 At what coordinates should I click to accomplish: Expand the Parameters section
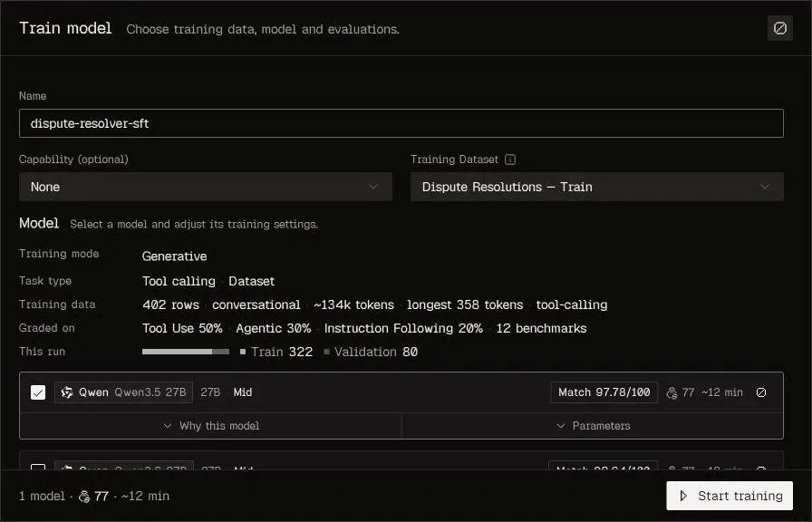[x=593, y=426]
